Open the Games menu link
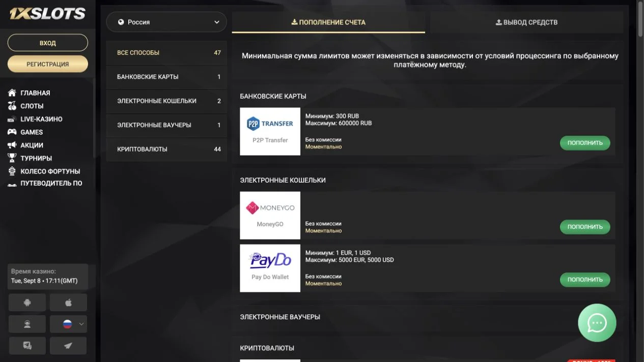Viewport: 644px width, 362px height. pyautogui.click(x=32, y=132)
